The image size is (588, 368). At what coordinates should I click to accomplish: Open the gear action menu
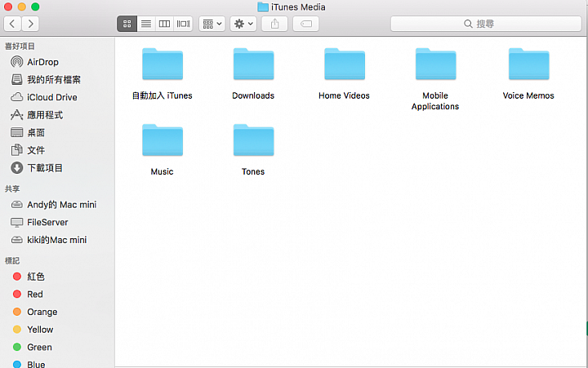tap(243, 24)
